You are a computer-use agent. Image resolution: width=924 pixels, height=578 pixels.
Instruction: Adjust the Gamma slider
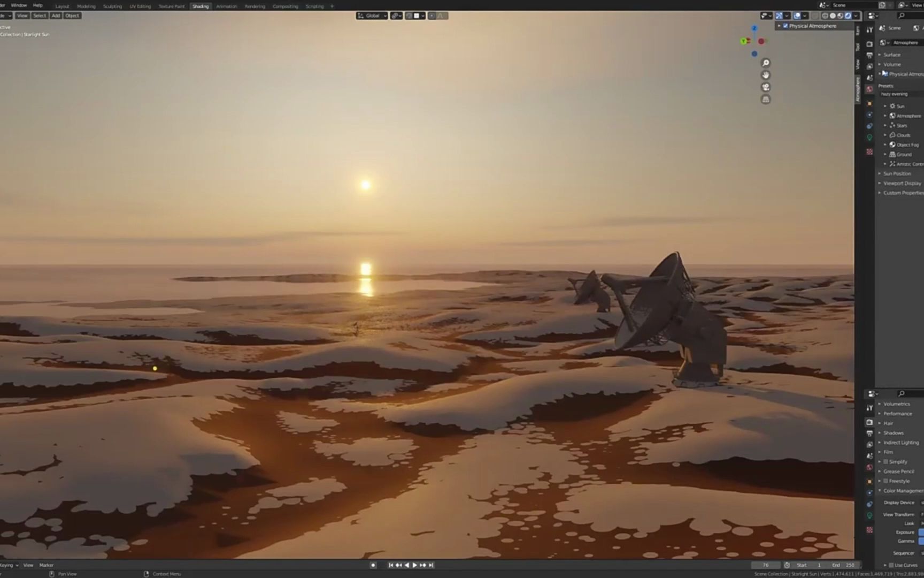coord(921,541)
